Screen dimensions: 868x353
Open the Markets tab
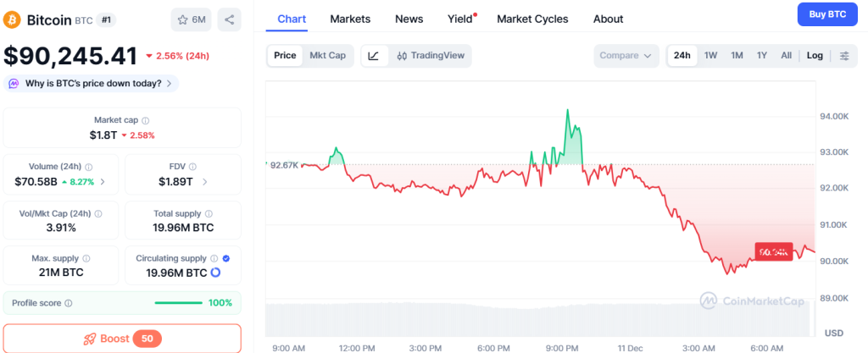tap(350, 19)
